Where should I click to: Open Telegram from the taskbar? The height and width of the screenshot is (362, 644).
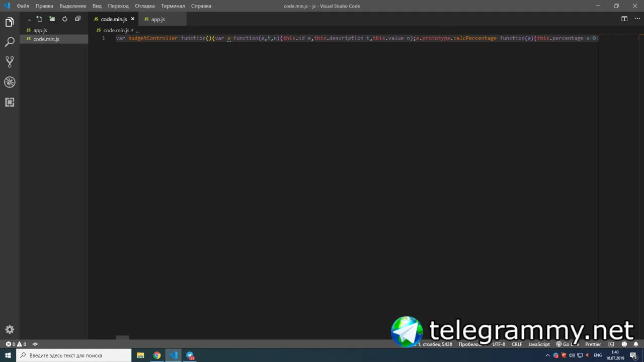190,355
